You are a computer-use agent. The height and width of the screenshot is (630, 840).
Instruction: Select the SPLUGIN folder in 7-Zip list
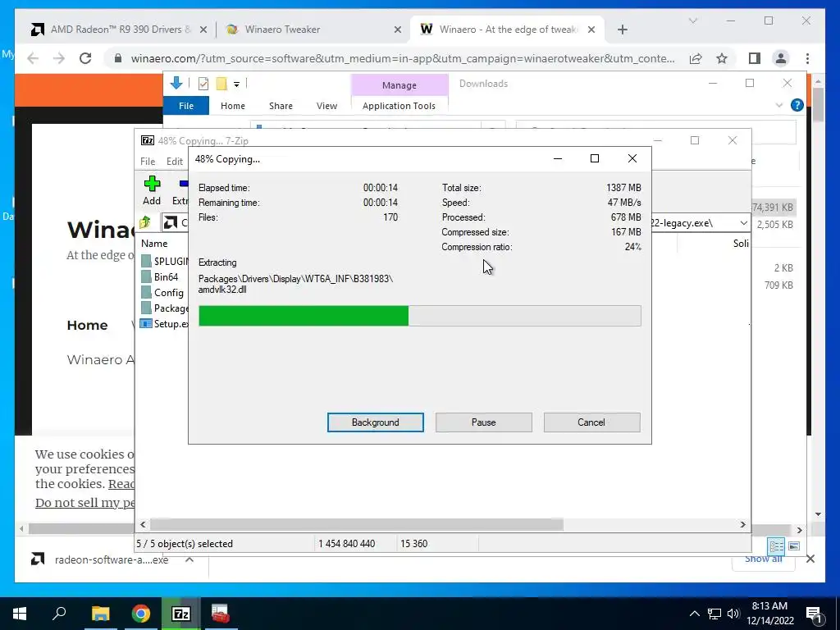click(x=164, y=262)
